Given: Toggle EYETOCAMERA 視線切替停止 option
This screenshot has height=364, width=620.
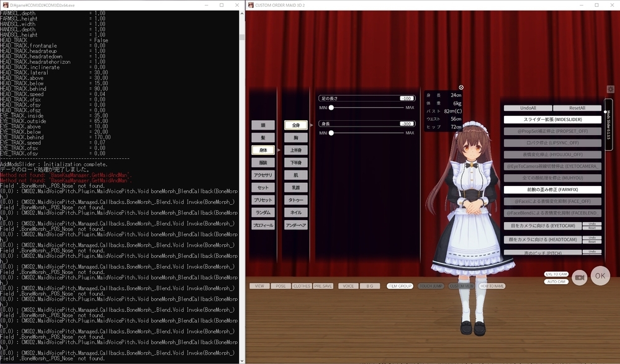Looking at the screenshot, I should [x=552, y=166].
